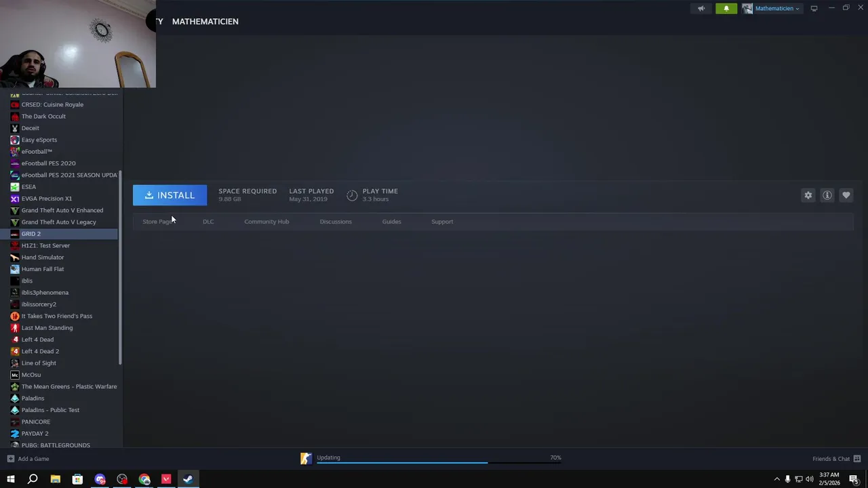Click the Mathematicien profile avatar
Viewport: 868px width, 488px height.
coord(747,9)
